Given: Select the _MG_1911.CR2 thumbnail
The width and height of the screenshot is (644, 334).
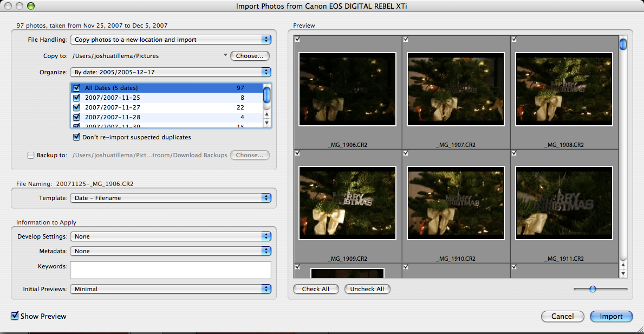Looking at the screenshot, I should click(x=563, y=203).
